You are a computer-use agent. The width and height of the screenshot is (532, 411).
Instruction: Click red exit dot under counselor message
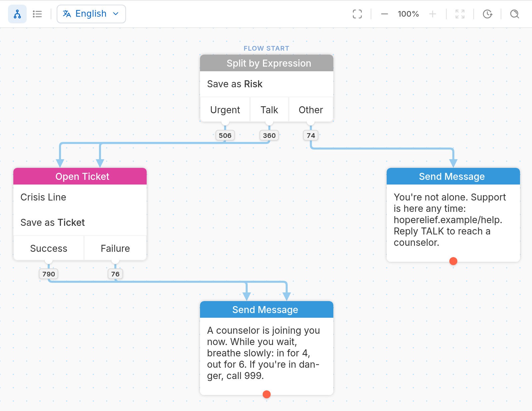(267, 394)
